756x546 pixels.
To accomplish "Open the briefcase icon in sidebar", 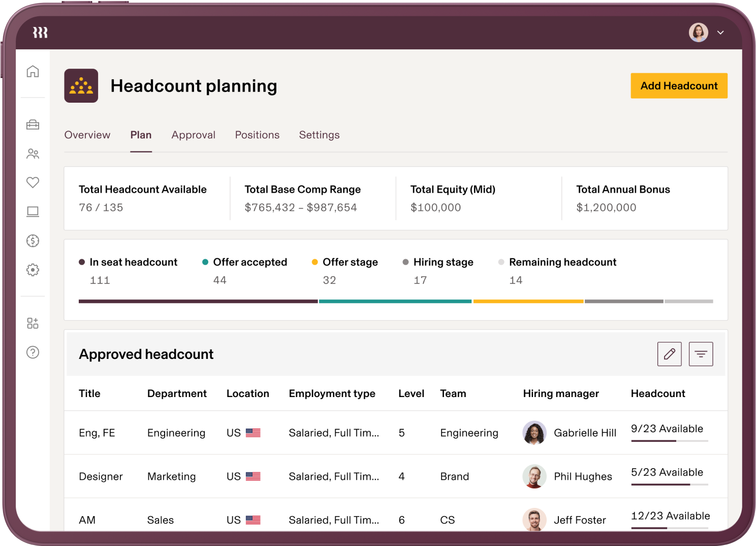I will pyautogui.click(x=33, y=125).
